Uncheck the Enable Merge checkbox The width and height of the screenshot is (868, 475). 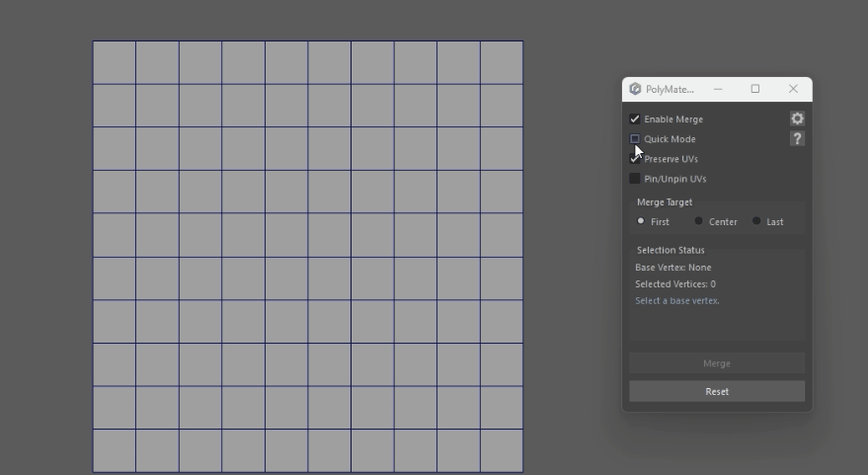(x=635, y=119)
